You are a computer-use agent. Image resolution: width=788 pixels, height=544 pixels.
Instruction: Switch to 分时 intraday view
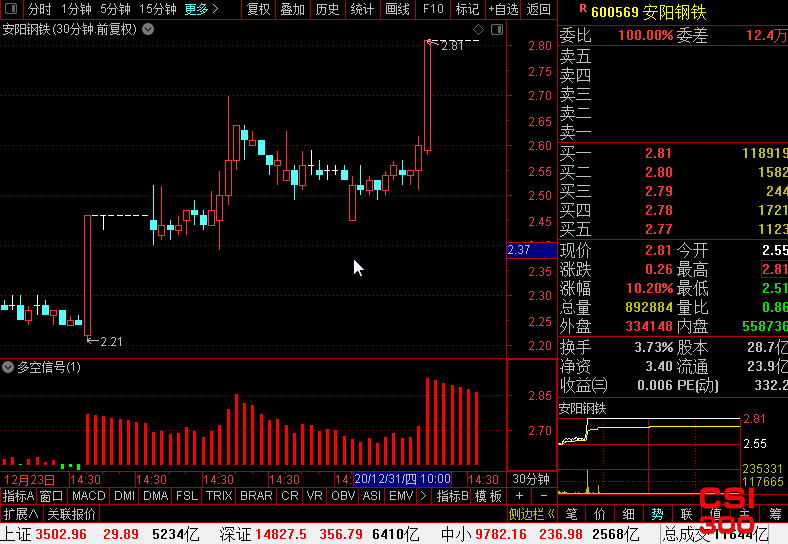[x=39, y=9]
